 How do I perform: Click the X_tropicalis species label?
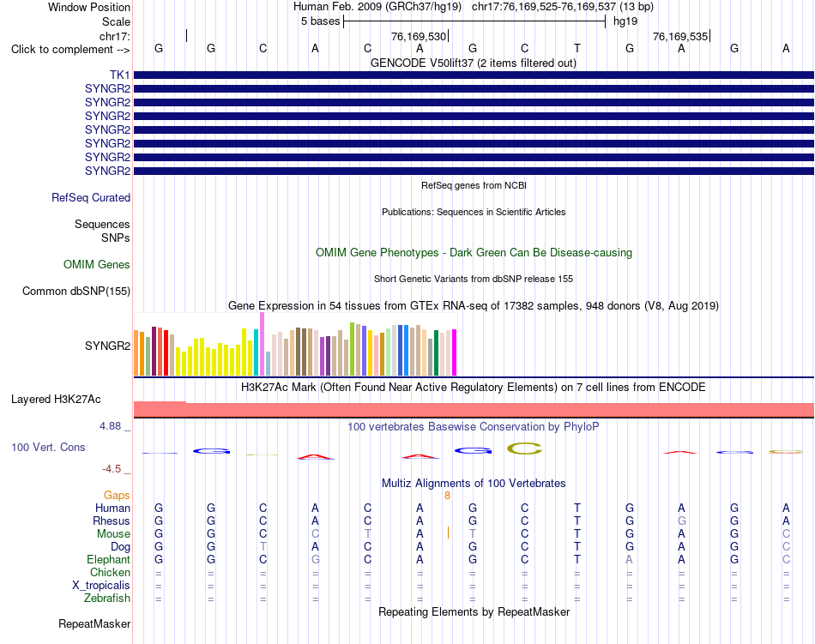click(101, 586)
